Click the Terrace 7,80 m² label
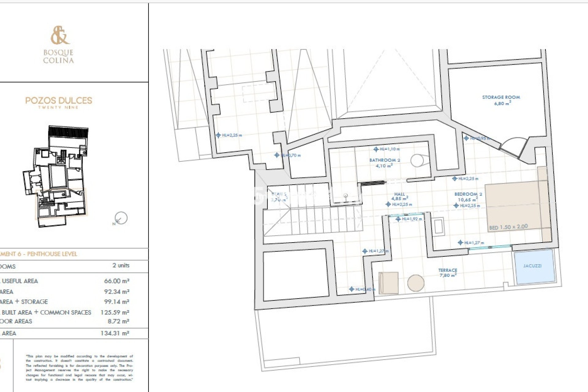This screenshot has height=392, width=588. (447, 273)
